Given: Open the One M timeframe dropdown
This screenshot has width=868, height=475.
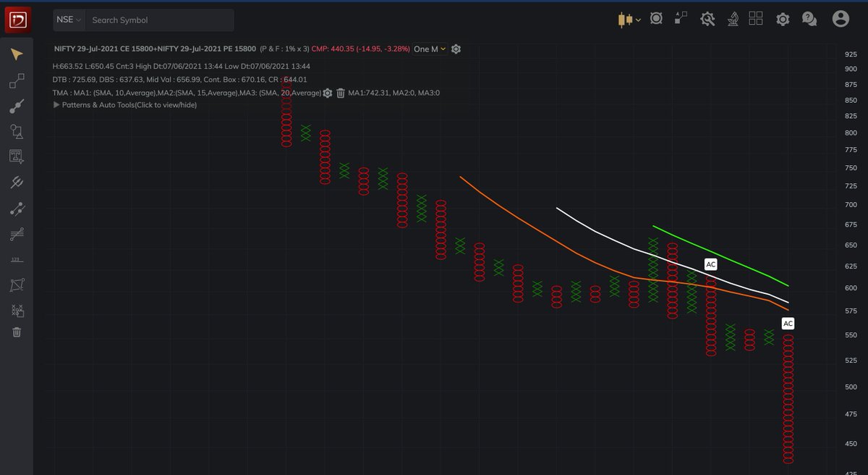Looking at the screenshot, I should [x=431, y=49].
